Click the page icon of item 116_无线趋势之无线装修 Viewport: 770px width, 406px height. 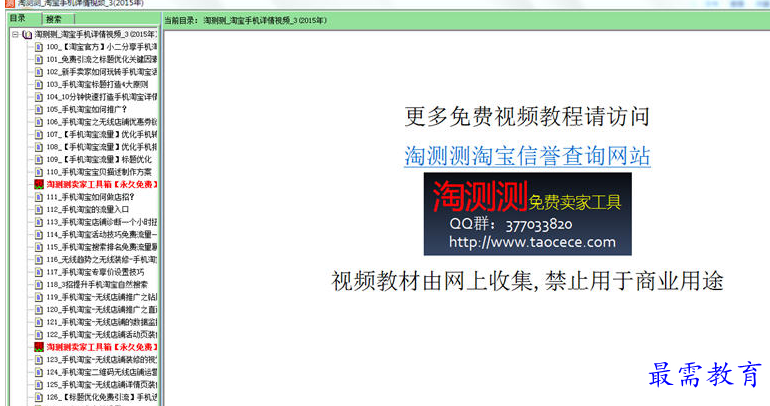39,260
